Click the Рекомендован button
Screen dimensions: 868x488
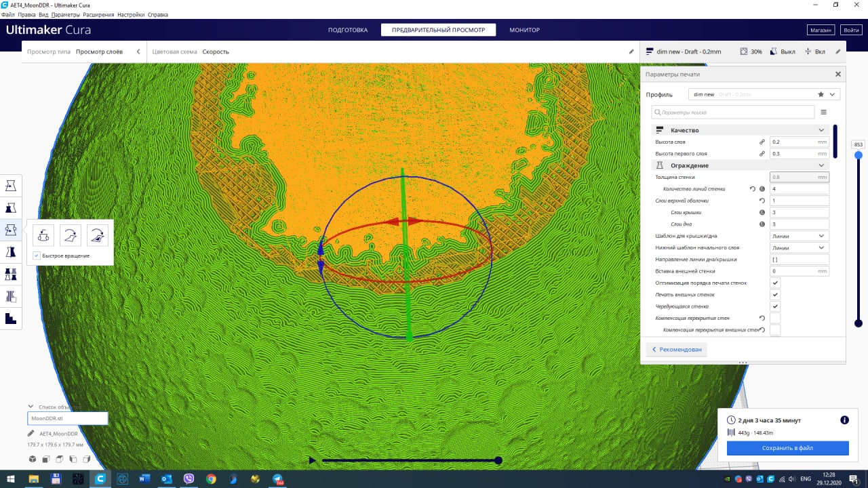(x=676, y=349)
